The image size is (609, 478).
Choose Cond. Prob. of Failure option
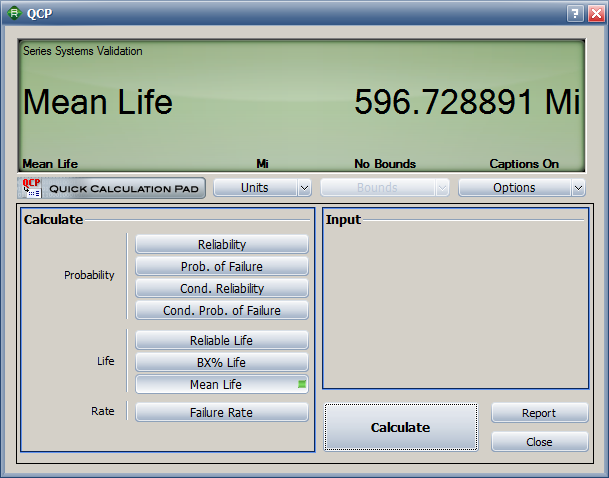[222, 310]
